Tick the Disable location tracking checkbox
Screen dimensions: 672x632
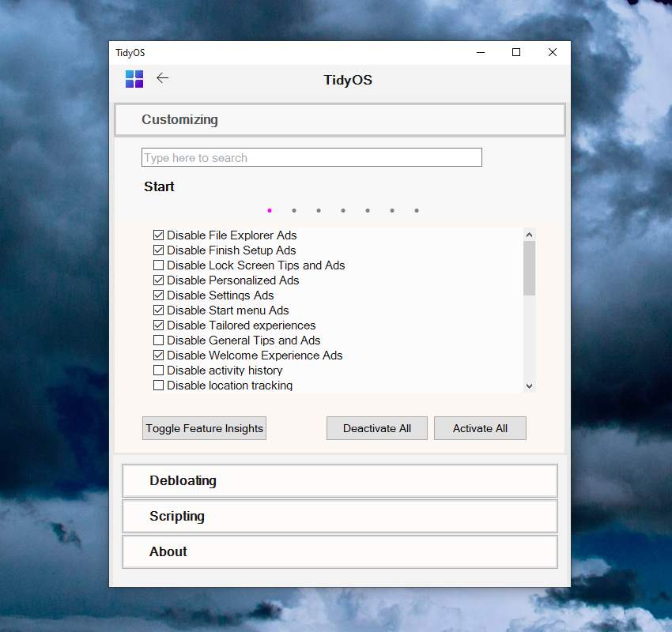tap(159, 385)
